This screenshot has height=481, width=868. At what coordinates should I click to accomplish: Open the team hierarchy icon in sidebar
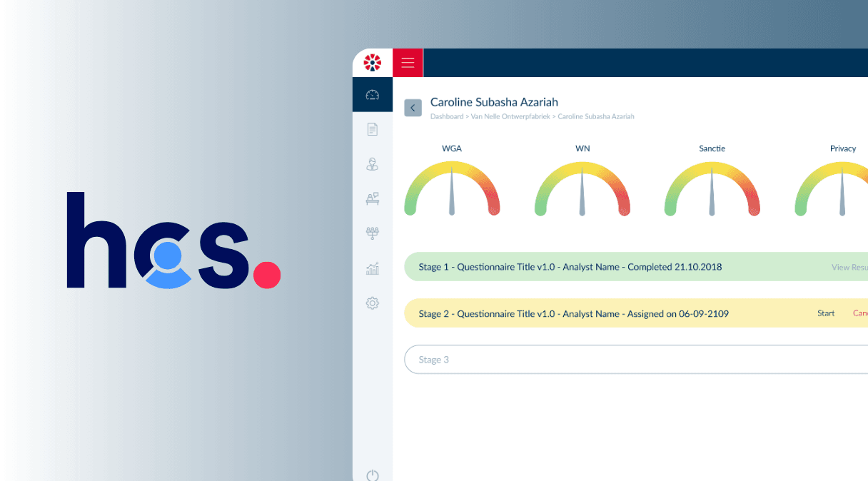point(372,233)
